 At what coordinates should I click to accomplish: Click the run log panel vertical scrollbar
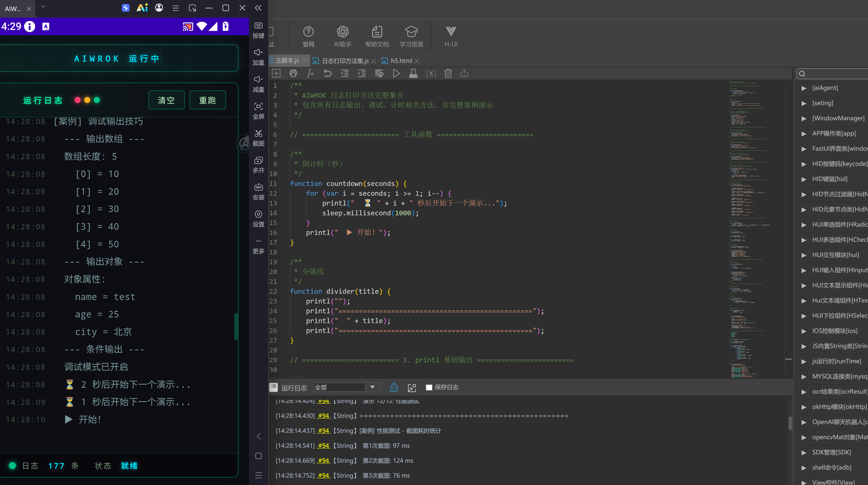790,423
